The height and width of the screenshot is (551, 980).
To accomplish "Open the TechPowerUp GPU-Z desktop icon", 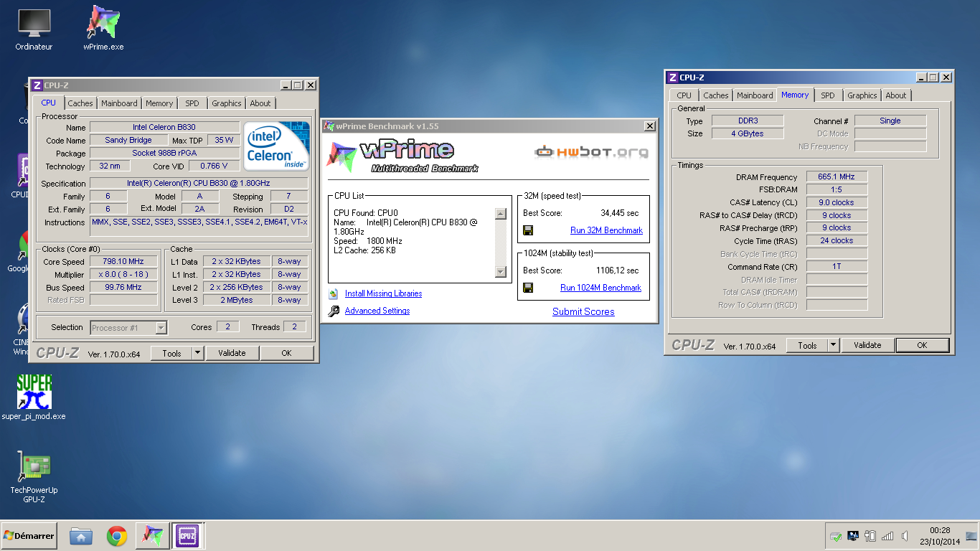I will pyautogui.click(x=34, y=477).
